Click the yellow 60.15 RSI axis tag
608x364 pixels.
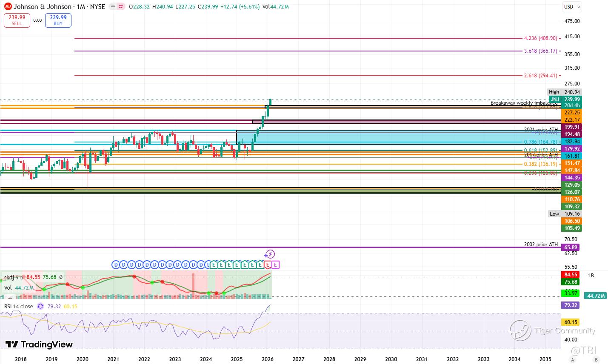click(571, 322)
